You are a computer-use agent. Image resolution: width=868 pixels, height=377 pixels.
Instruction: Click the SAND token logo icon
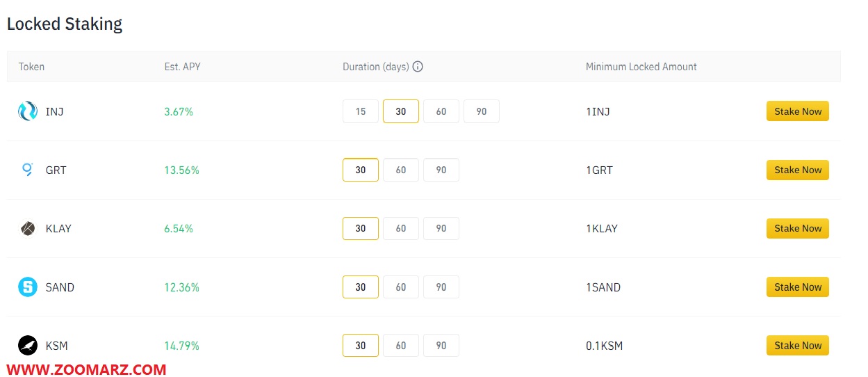[x=28, y=287]
